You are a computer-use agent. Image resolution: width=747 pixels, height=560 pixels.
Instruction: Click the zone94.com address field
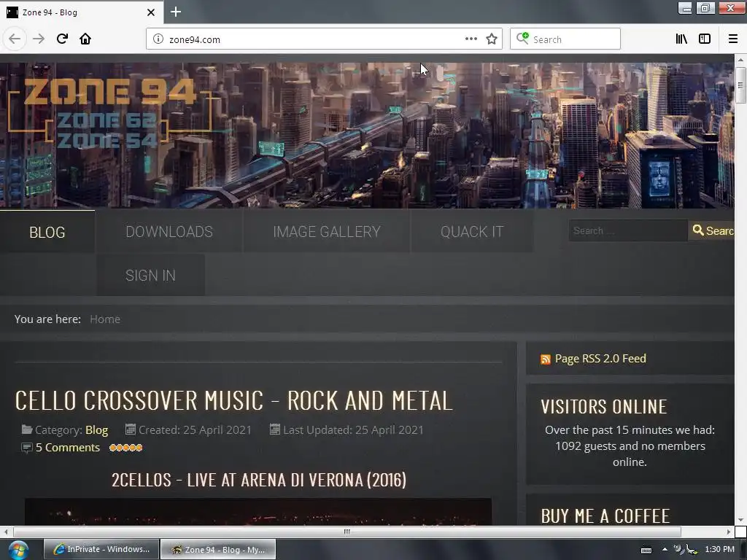pyautogui.click(x=314, y=39)
